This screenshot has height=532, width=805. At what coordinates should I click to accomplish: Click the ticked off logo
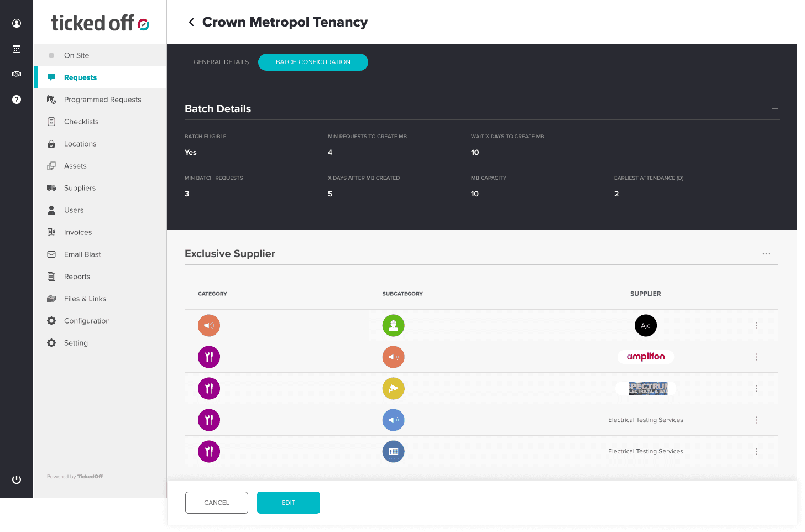point(100,23)
